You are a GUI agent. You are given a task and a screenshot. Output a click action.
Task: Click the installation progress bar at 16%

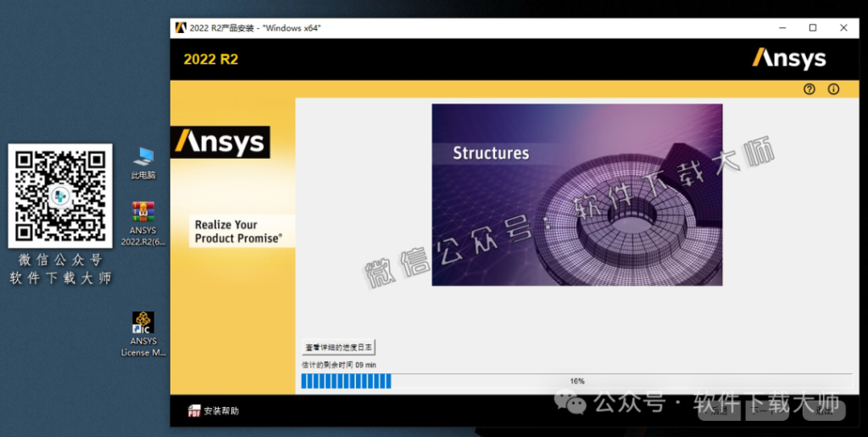pos(576,381)
